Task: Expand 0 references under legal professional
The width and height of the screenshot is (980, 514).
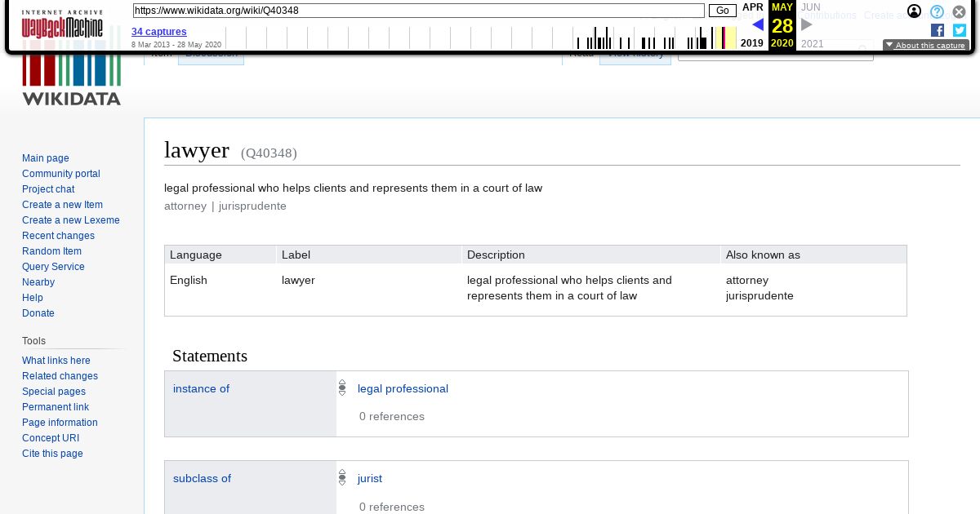Action: [x=392, y=416]
